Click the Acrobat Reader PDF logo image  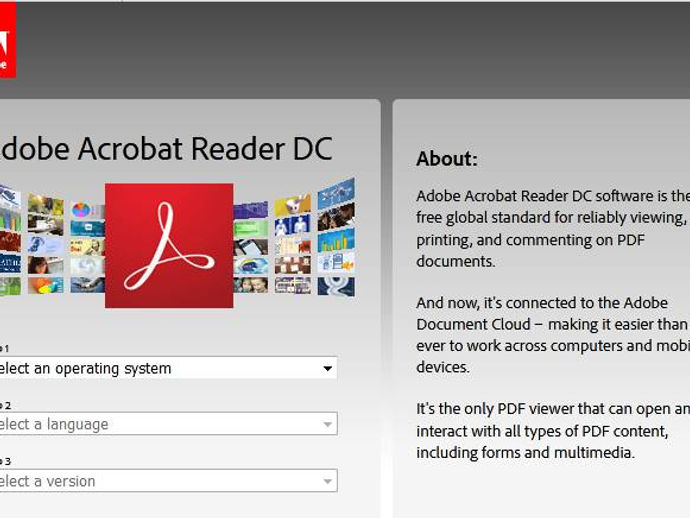pos(169,246)
